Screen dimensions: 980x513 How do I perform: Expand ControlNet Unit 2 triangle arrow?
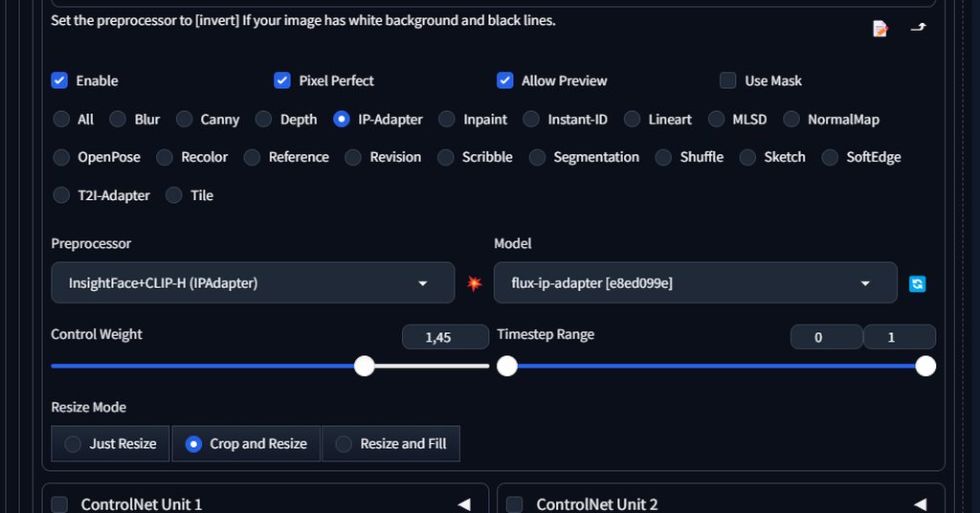[920, 504]
